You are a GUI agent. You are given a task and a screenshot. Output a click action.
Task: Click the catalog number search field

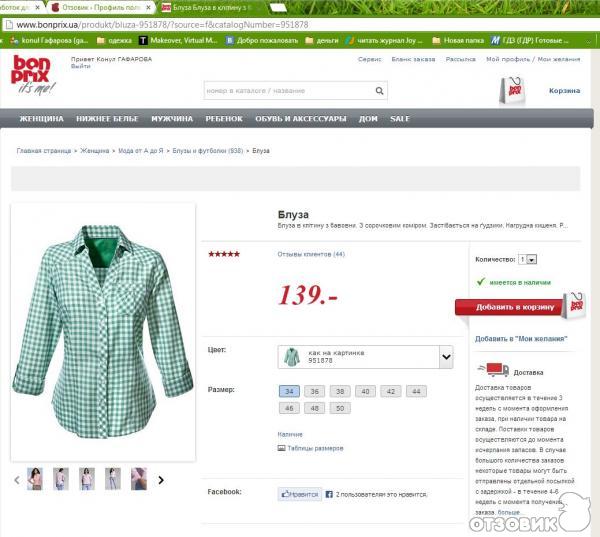287,91
